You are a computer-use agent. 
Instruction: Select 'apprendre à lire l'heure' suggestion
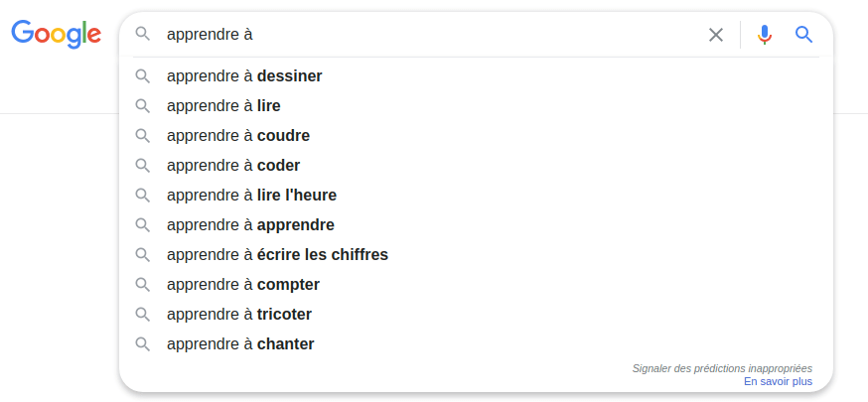251,196
